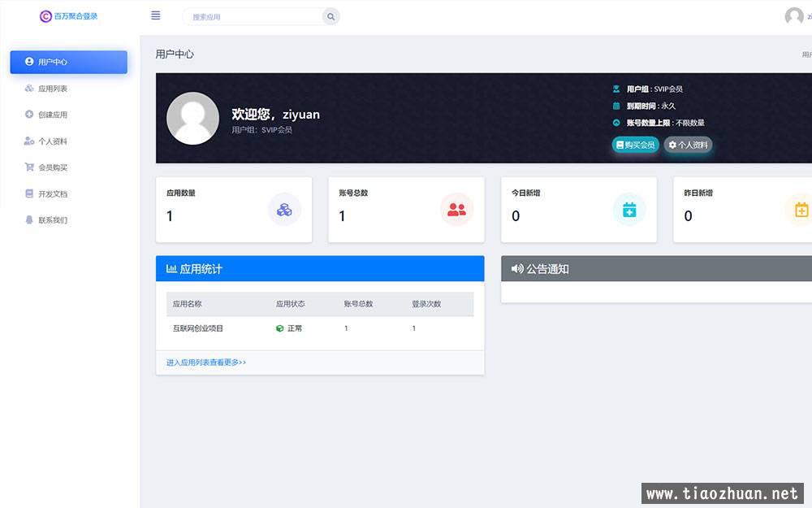Click the cubes icon beside 应用列表
Viewport: 812px width, 508px height.
pyautogui.click(x=29, y=88)
